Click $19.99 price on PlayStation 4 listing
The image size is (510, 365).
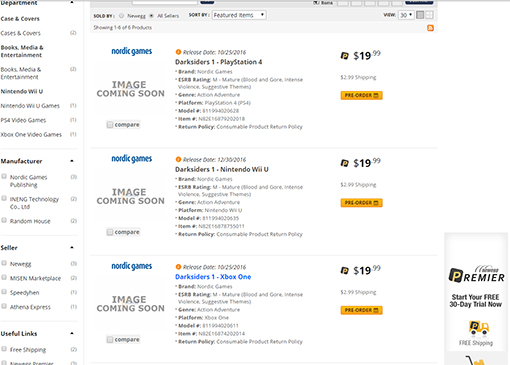coord(367,55)
